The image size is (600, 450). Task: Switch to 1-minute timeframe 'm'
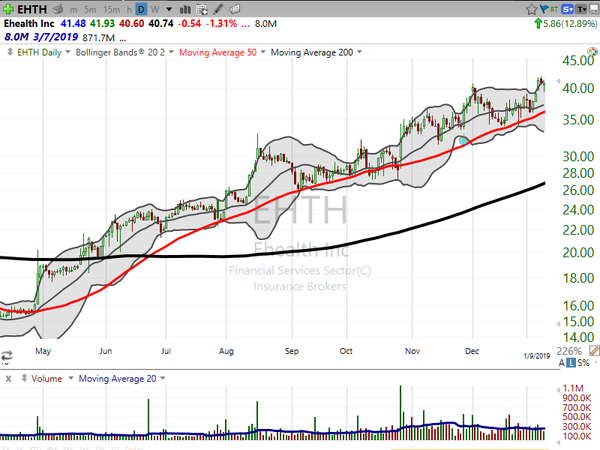(x=73, y=10)
